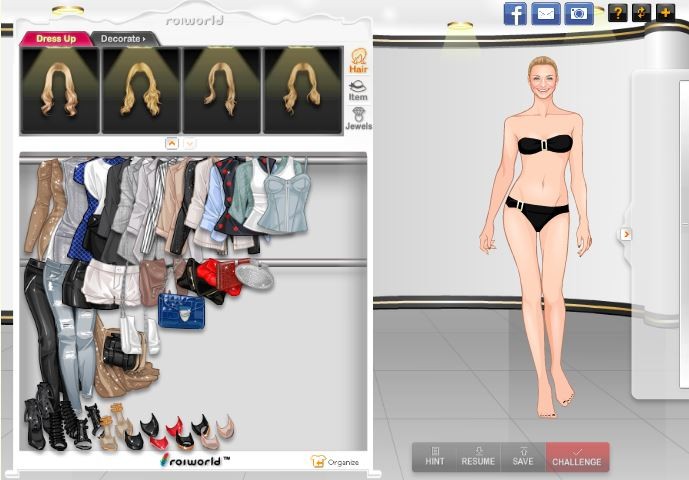The height and width of the screenshot is (480, 689).
Task: Share on Facebook via the icon
Action: (515, 13)
